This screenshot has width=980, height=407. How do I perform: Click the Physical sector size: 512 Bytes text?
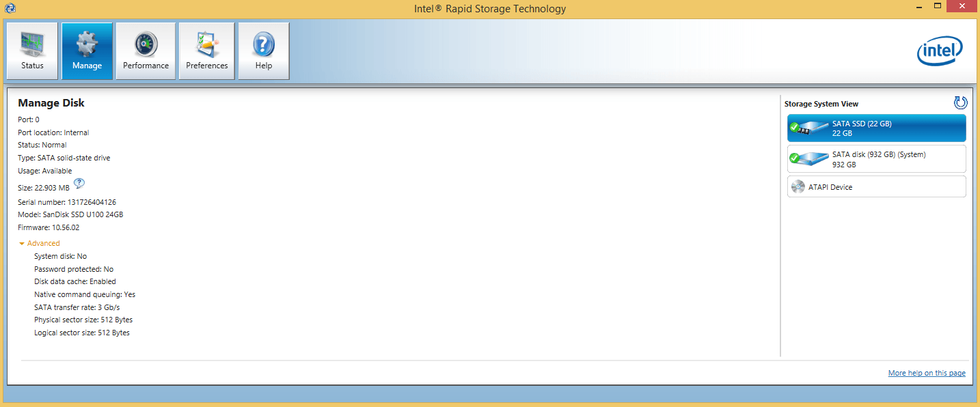[x=83, y=320]
